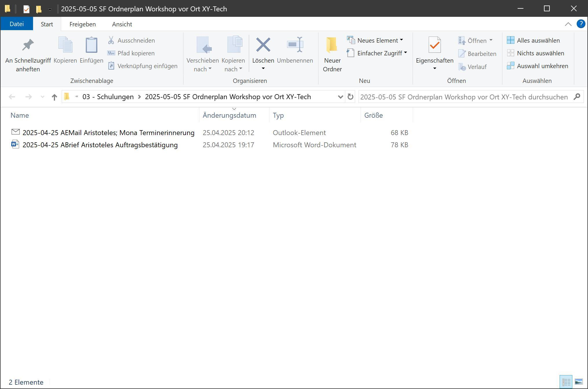The width and height of the screenshot is (588, 389).
Task: Click Umbenennen icon
Action: click(295, 45)
